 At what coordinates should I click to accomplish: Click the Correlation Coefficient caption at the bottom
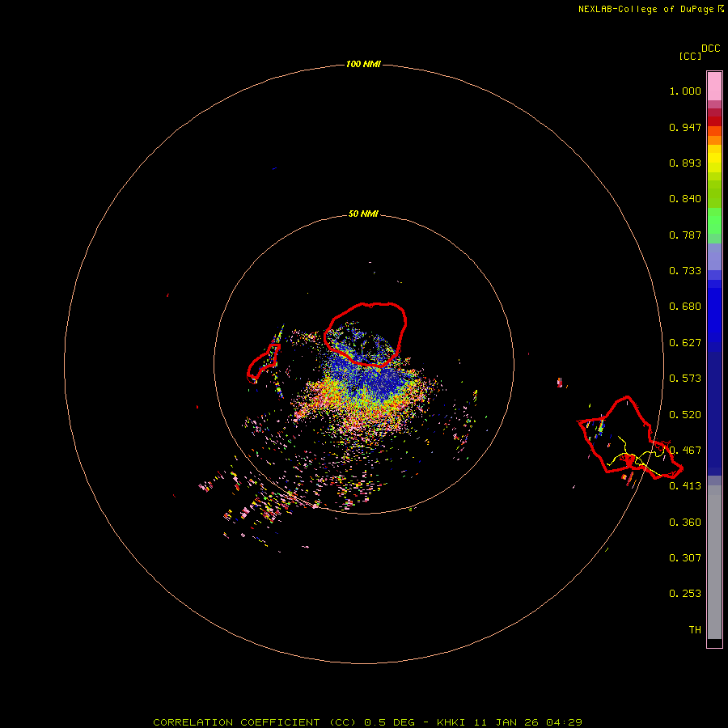[x=368, y=722]
